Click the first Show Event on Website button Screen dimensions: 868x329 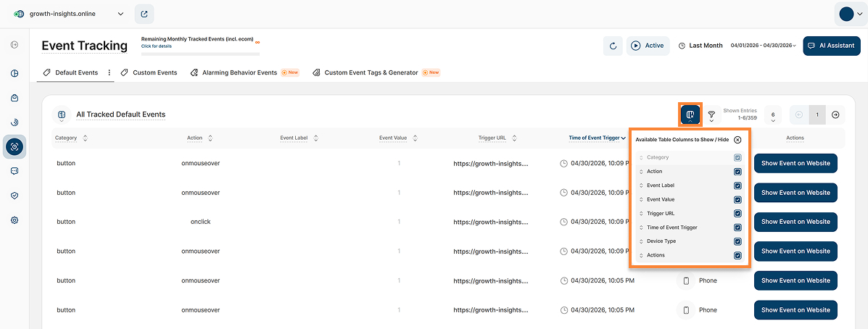(x=795, y=163)
